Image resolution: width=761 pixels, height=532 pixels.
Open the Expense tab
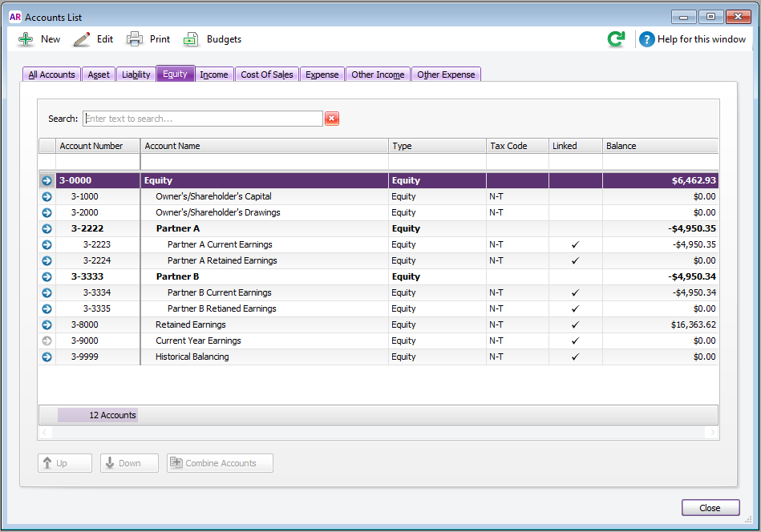322,75
